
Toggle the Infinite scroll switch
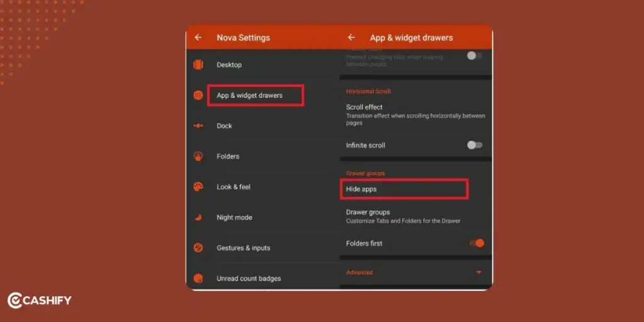click(475, 145)
